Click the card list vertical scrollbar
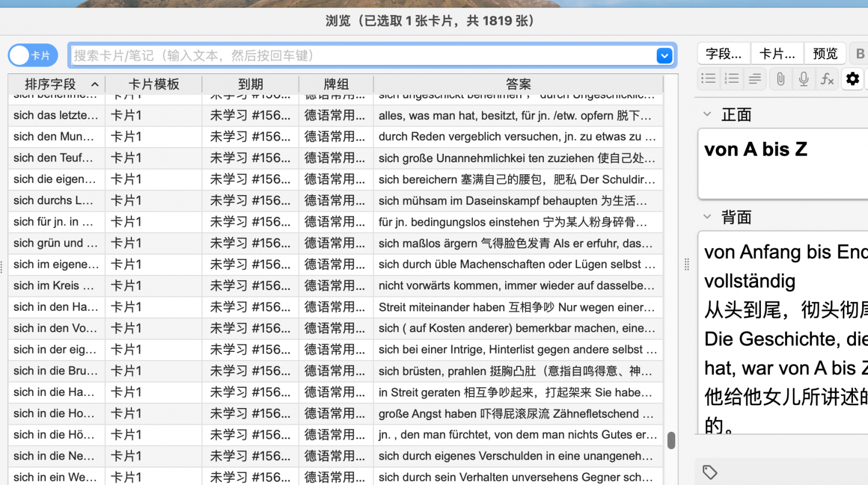The height and width of the screenshot is (485, 868). click(x=671, y=440)
